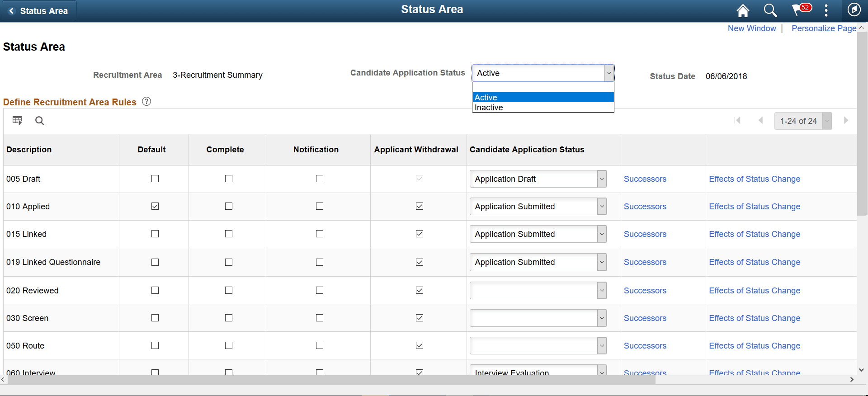Open notifications flag with 52 badge
This screenshot has height=396, width=868.
[x=799, y=10]
